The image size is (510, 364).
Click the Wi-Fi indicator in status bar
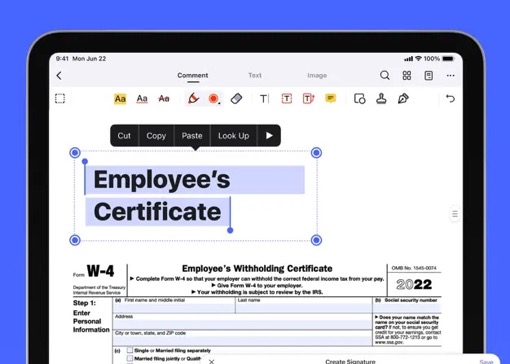click(x=418, y=58)
